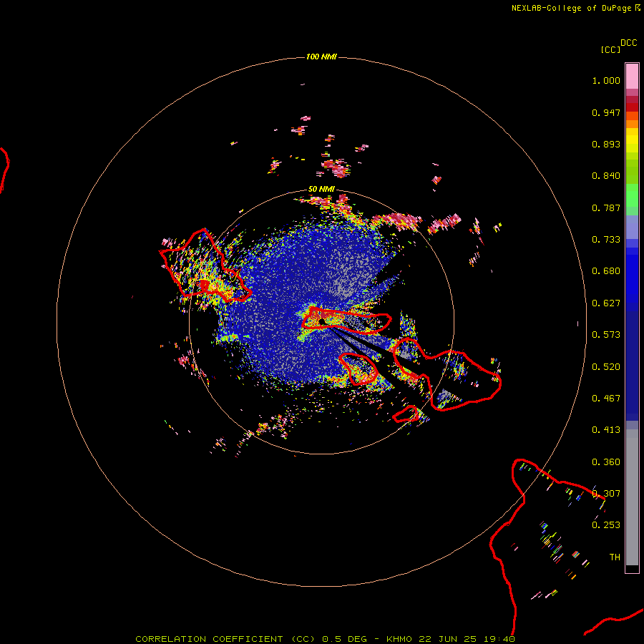Click the 0.627 scale label
This screenshot has width=644, height=644.
pyautogui.click(x=606, y=303)
